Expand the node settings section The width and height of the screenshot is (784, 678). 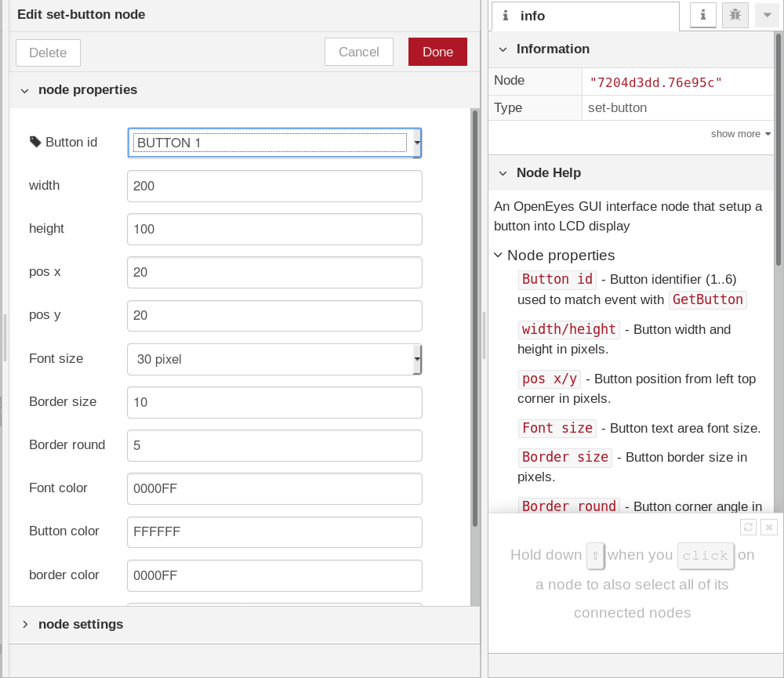coord(25,625)
